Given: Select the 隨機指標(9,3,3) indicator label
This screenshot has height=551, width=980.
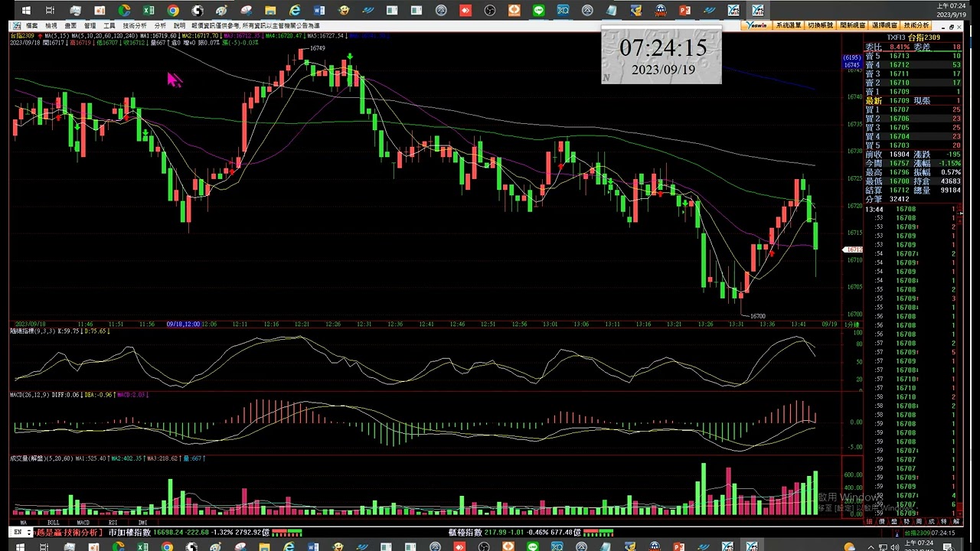Looking at the screenshot, I should 33,331.
